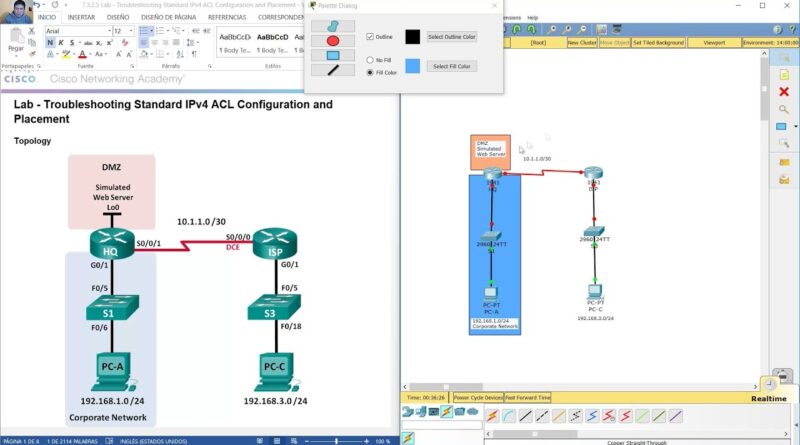The image size is (800, 445).
Task: Select the red X Delete tool
Action: 784,92
